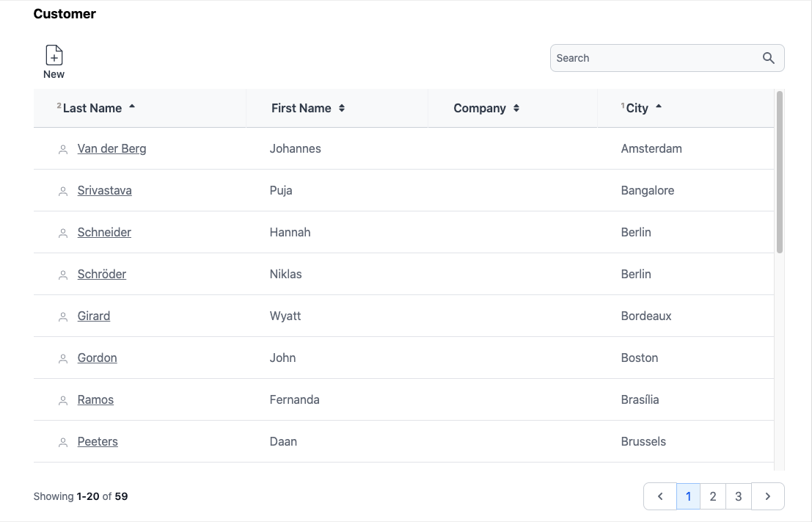Click the person icon beside Srivastava
Screen dimensions: 812x522
63,192
